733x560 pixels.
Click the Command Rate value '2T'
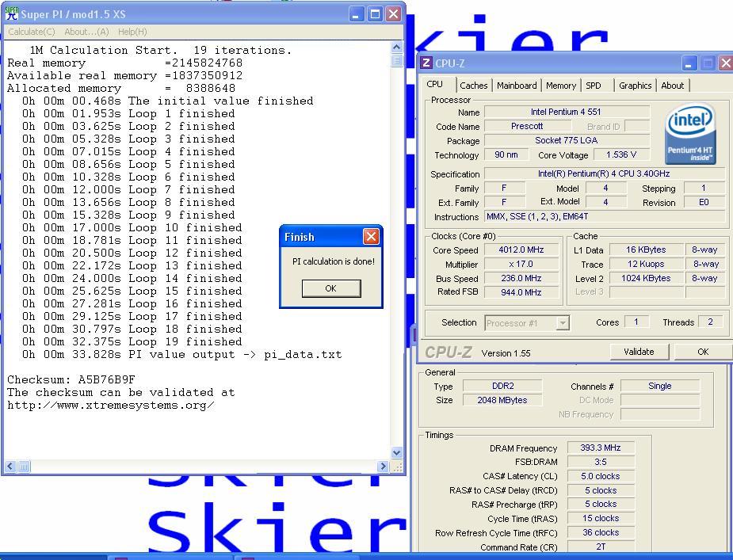pos(600,547)
